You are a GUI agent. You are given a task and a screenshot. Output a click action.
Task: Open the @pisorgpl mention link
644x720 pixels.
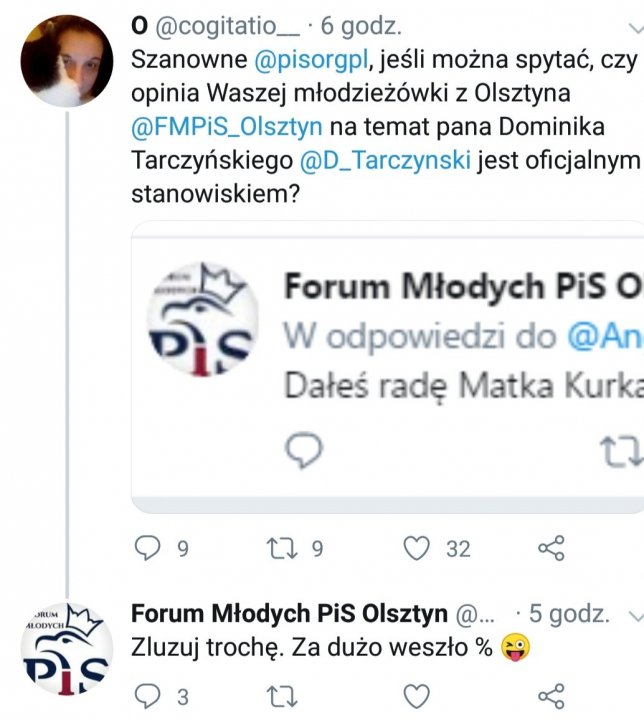(x=311, y=60)
